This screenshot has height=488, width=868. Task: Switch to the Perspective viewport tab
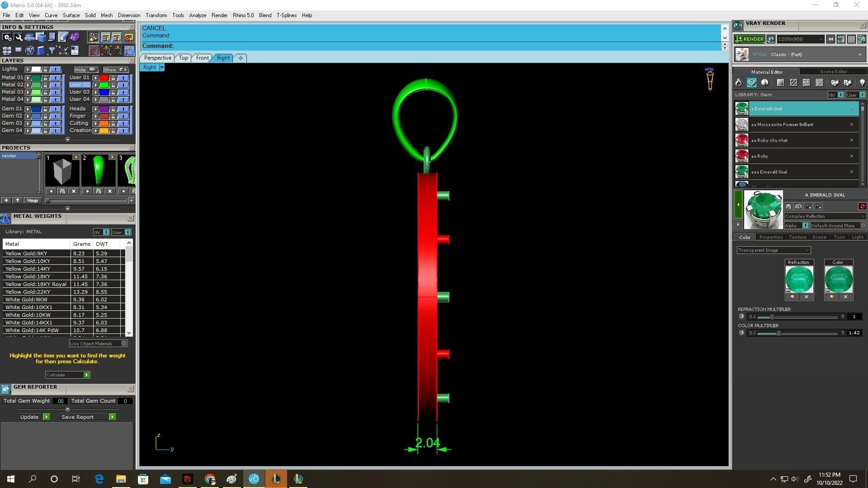click(x=157, y=58)
